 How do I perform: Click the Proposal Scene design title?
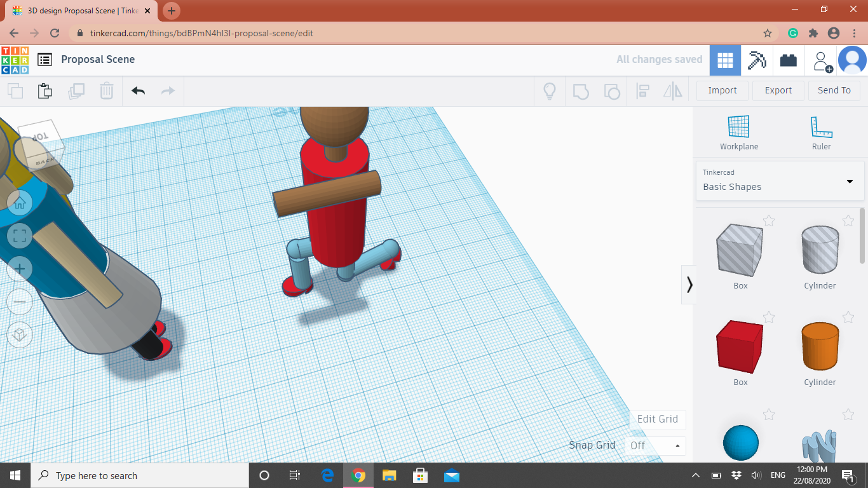coord(98,59)
